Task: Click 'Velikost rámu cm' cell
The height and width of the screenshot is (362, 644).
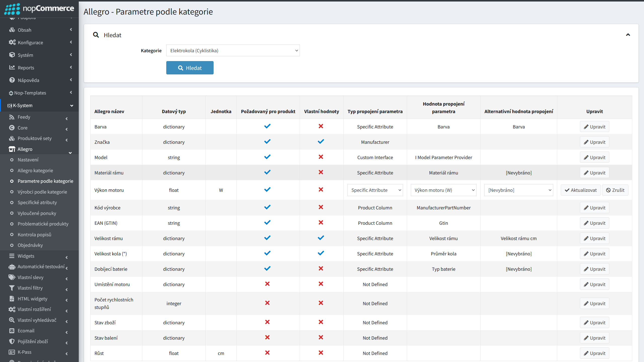Action: [518, 238]
